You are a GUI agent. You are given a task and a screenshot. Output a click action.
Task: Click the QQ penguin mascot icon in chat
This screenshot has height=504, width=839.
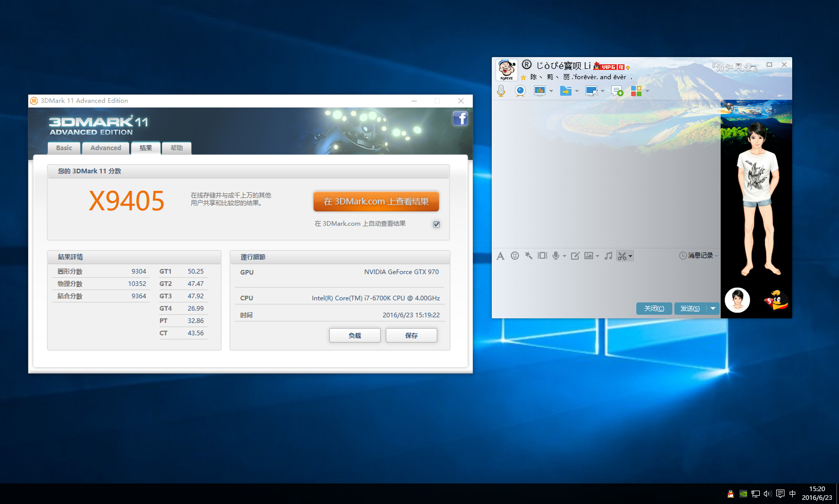point(777,300)
